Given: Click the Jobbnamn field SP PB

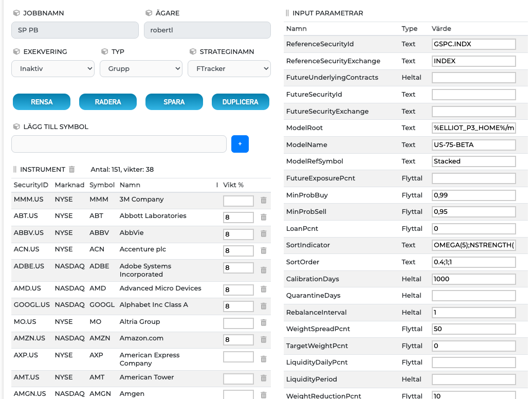Looking at the screenshot, I should 75,30.
